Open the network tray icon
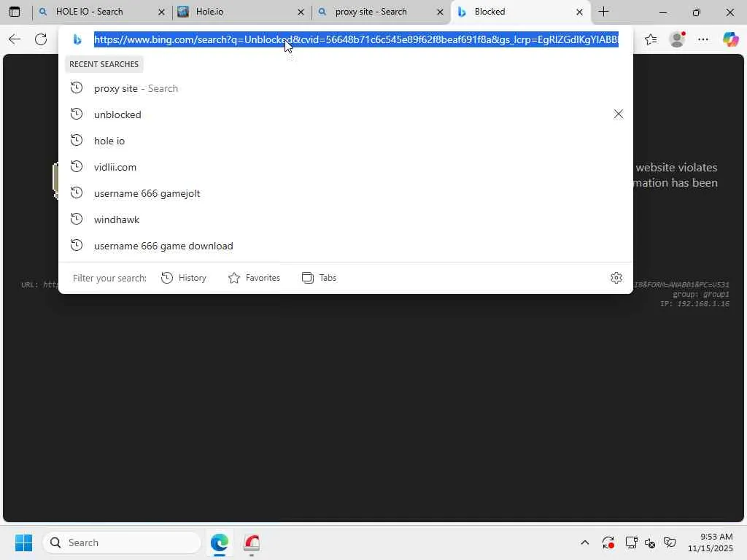The height and width of the screenshot is (560, 747). [631, 542]
